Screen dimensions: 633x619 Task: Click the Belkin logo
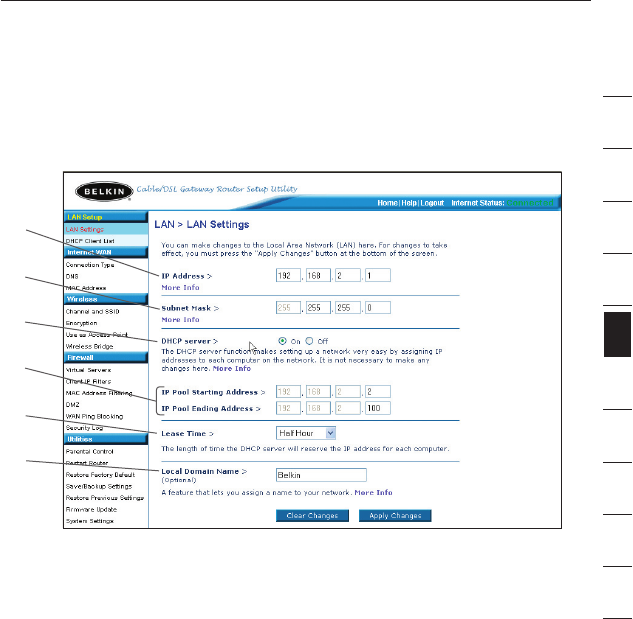(x=104, y=191)
